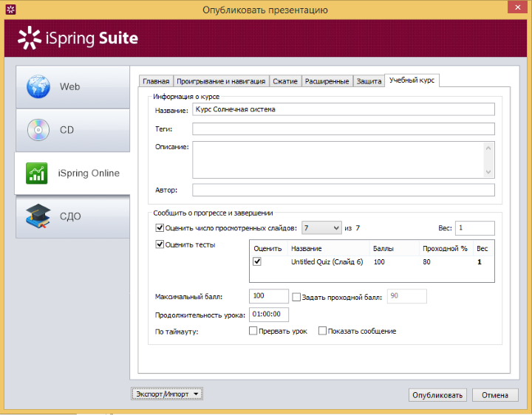Check the 'Показать сообщение' option
The height and width of the screenshot is (415, 532).
322,331
